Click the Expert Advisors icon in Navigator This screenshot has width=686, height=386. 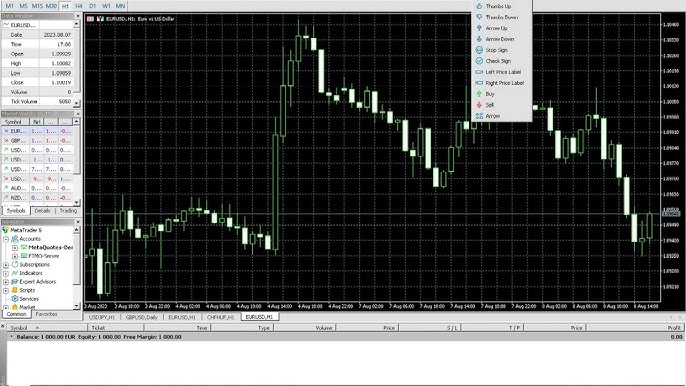(15, 281)
